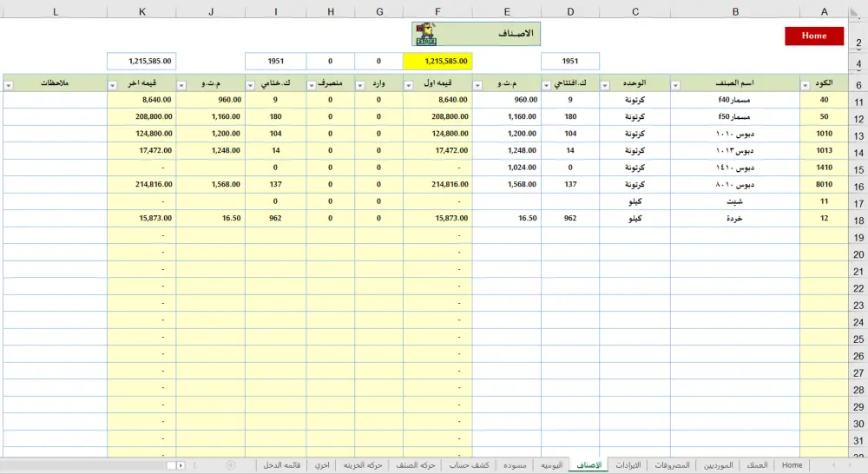The image size is (868, 474).
Task: Switch to the قائمه الدخل sheet tab
Action: (x=282, y=465)
